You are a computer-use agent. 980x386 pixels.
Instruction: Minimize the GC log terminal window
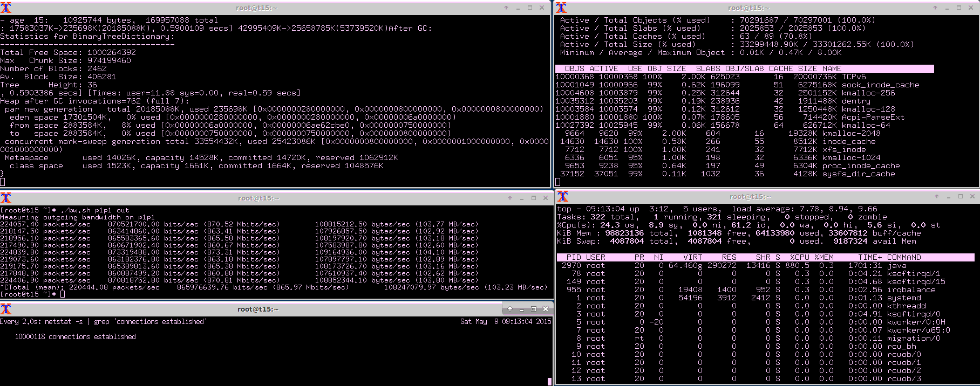(x=518, y=8)
